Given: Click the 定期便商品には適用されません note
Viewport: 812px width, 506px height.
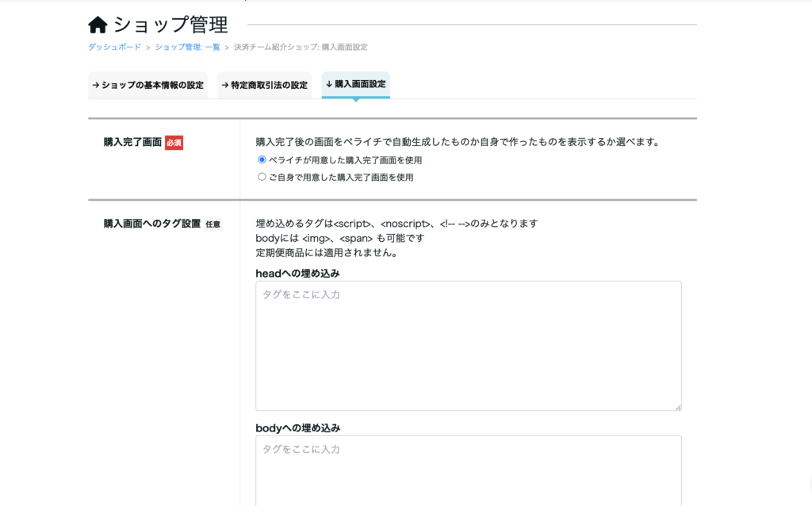Looking at the screenshot, I should coord(326,253).
